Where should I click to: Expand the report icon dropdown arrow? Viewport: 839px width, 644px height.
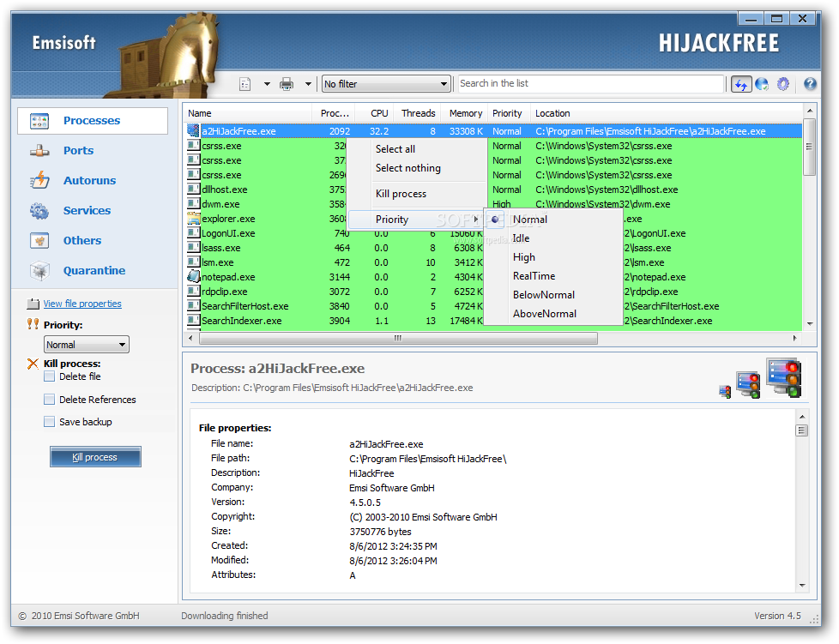point(267,84)
